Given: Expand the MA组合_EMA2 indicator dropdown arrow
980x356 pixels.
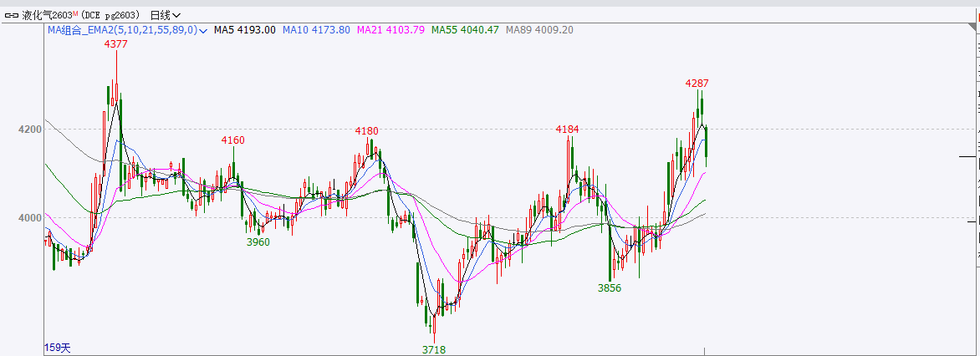Looking at the screenshot, I should click(203, 31).
